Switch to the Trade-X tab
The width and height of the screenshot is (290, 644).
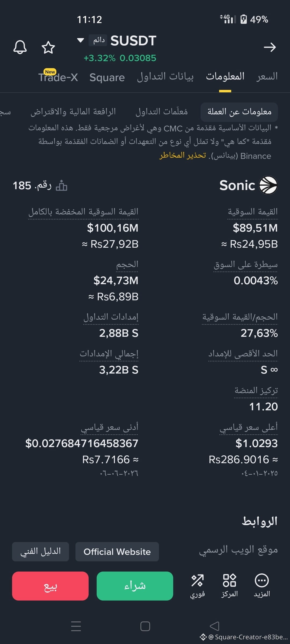click(x=58, y=77)
